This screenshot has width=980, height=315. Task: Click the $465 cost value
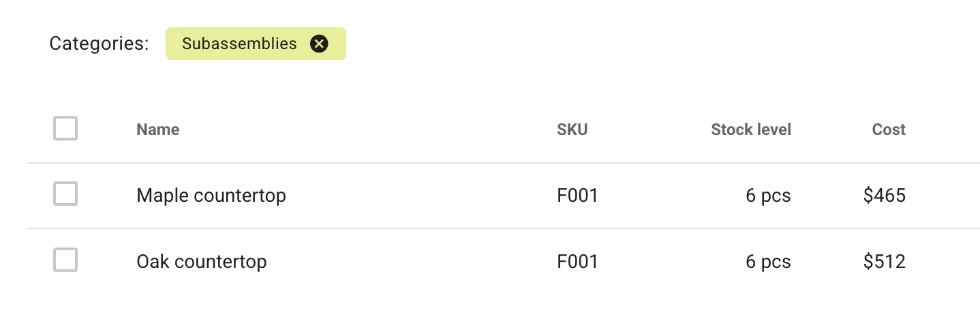click(x=884, y=196)
